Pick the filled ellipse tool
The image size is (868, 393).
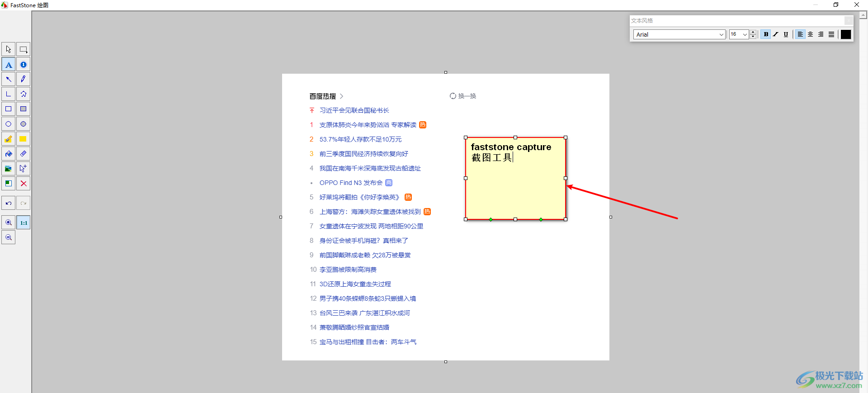pos(24,124)
